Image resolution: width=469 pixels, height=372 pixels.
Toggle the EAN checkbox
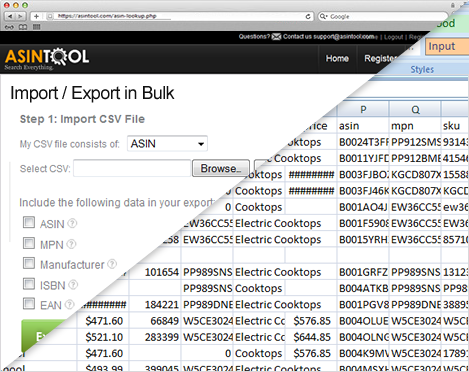(x=29, y=304)
